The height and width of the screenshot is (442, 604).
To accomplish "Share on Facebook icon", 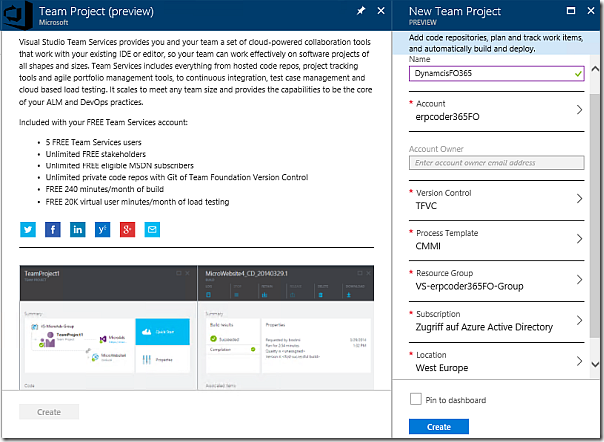I will point(53,229).
